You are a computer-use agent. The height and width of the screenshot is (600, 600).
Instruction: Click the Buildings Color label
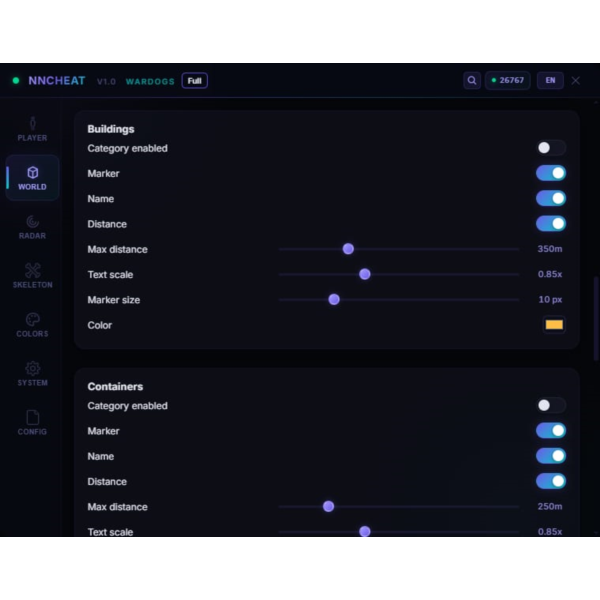(x=99, y=325)
